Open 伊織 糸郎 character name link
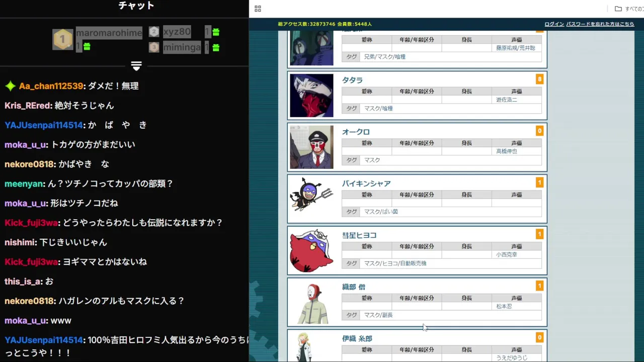 [x=357, y=339]
